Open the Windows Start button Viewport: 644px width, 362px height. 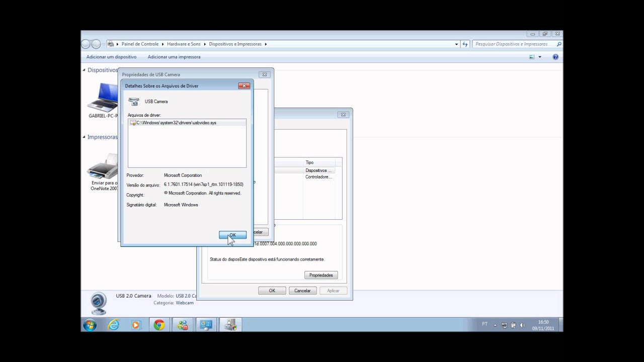tap(90, 325)
